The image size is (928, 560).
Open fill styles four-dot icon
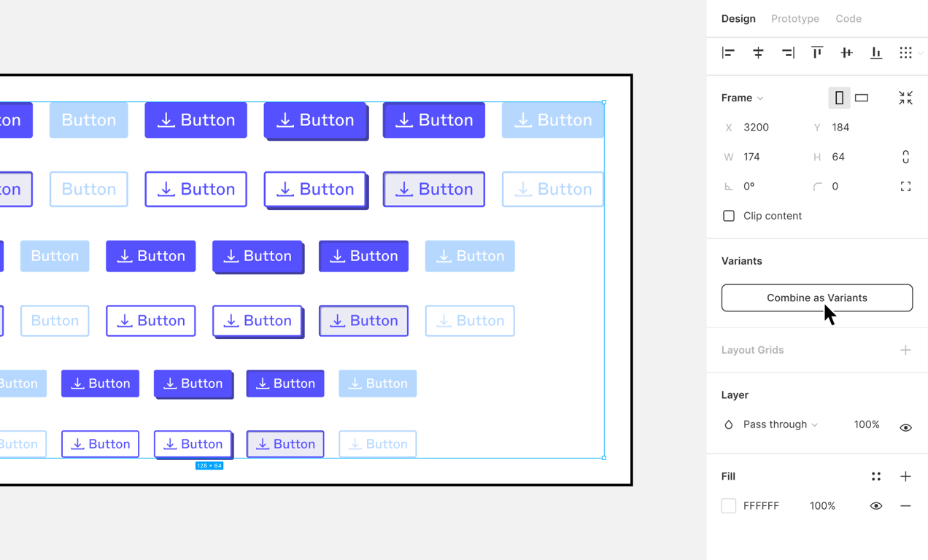click(x=876, y=477)
